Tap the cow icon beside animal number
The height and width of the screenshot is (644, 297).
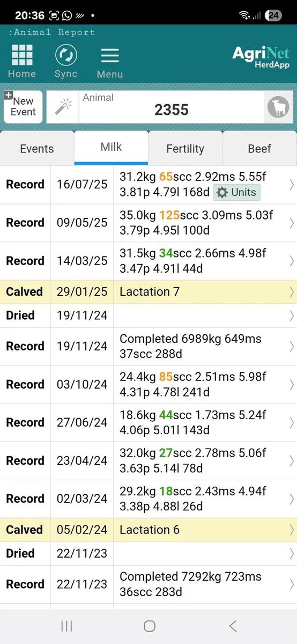point(278,107)
